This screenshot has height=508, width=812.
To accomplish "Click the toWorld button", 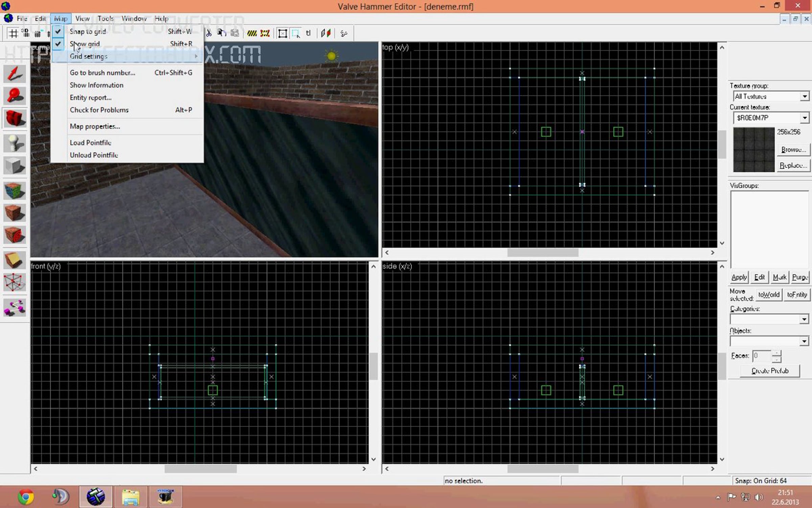I will click(769, 295).
